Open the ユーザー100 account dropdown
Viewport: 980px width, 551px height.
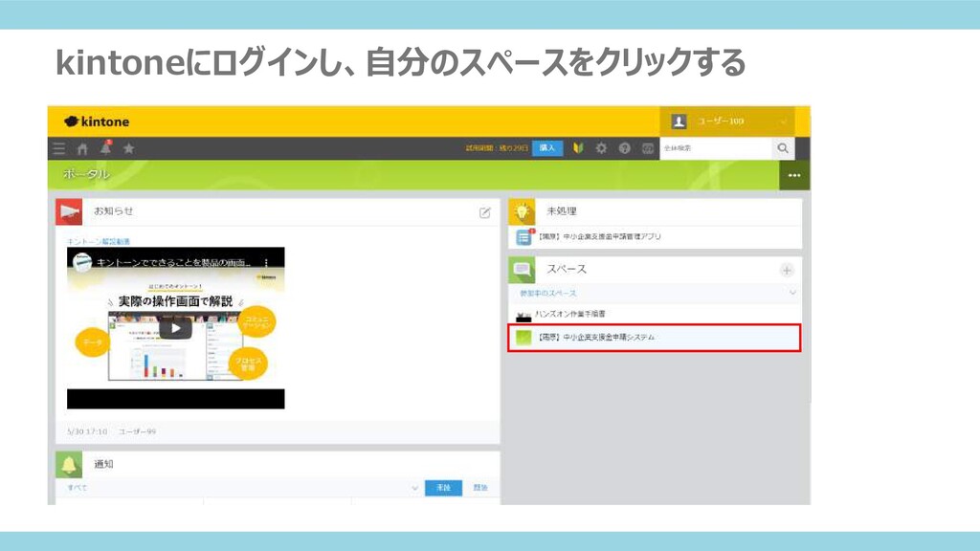click(727, 121)
